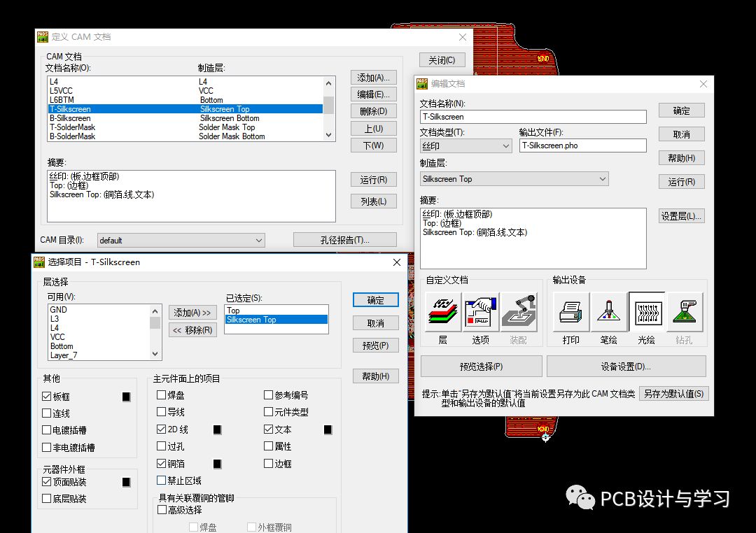Click the 层 (Layers) icon under 自定义文档
The width and height of the screenshot is (756, 533).
[442, 312]
